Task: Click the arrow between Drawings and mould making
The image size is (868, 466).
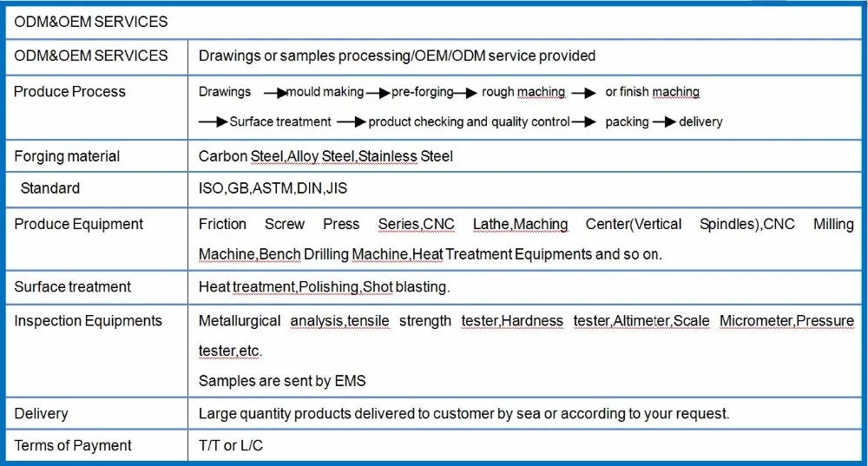Action: coord(275,94)
